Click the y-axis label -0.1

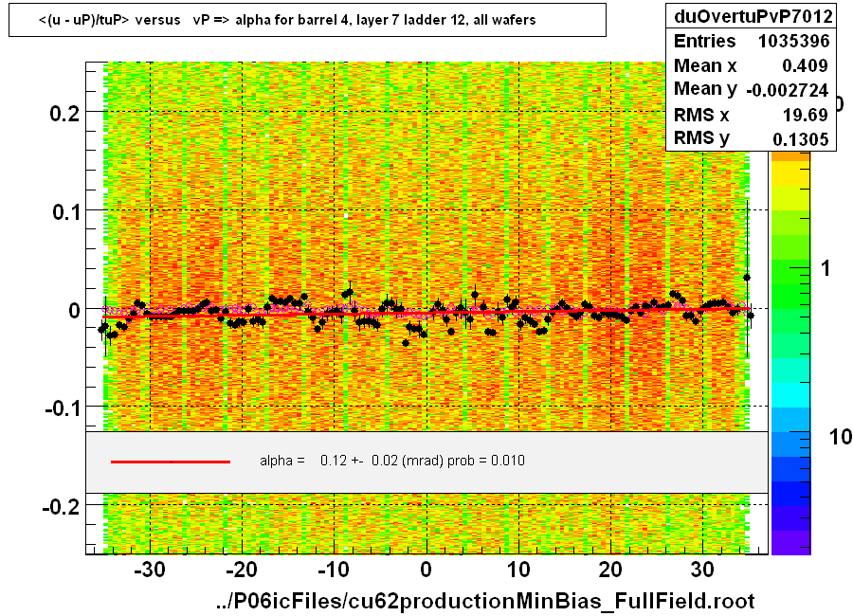pyautogui.click(x=62, y=408)
